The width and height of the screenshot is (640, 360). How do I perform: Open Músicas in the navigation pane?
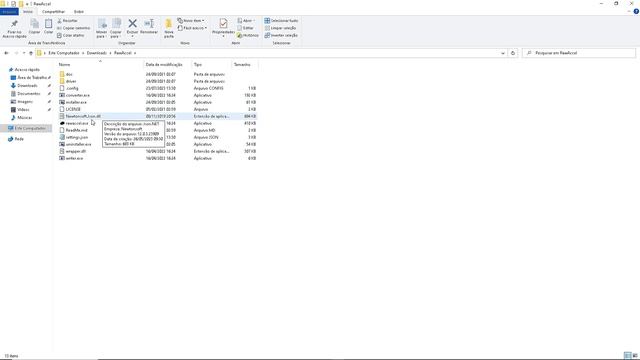(x=24, y=118)
